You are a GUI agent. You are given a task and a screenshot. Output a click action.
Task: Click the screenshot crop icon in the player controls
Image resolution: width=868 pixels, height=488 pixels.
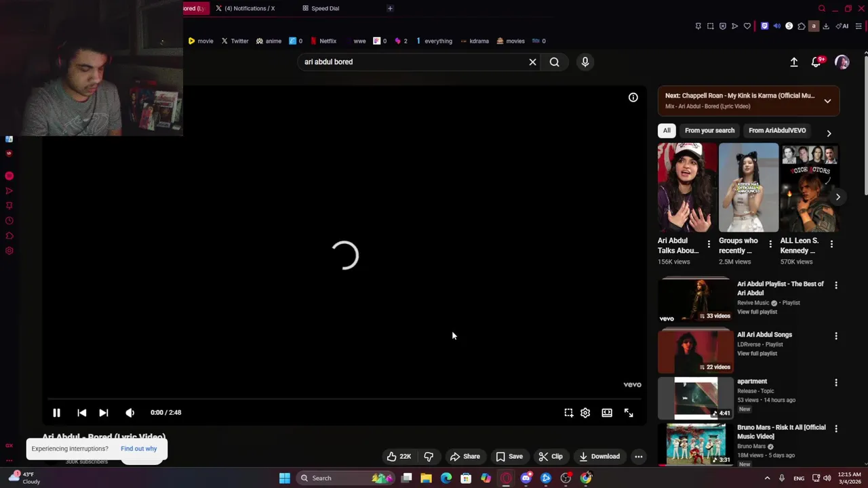coord(568,412)
